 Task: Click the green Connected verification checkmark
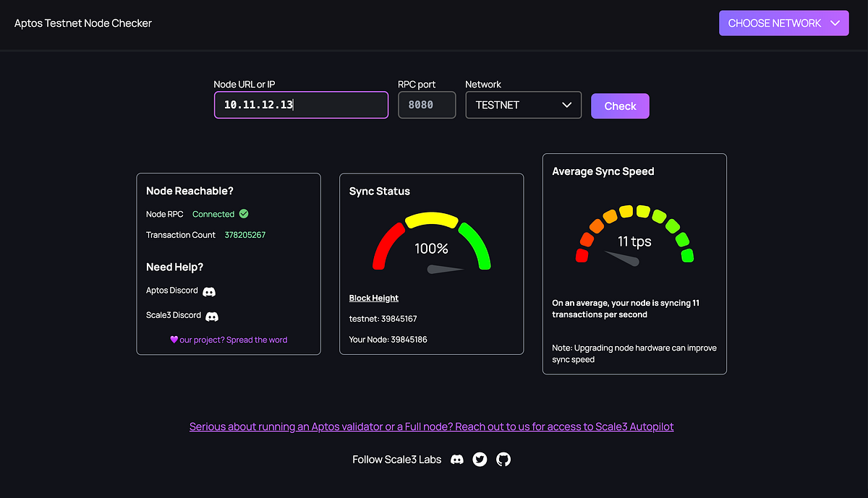(x=244, y=214)
